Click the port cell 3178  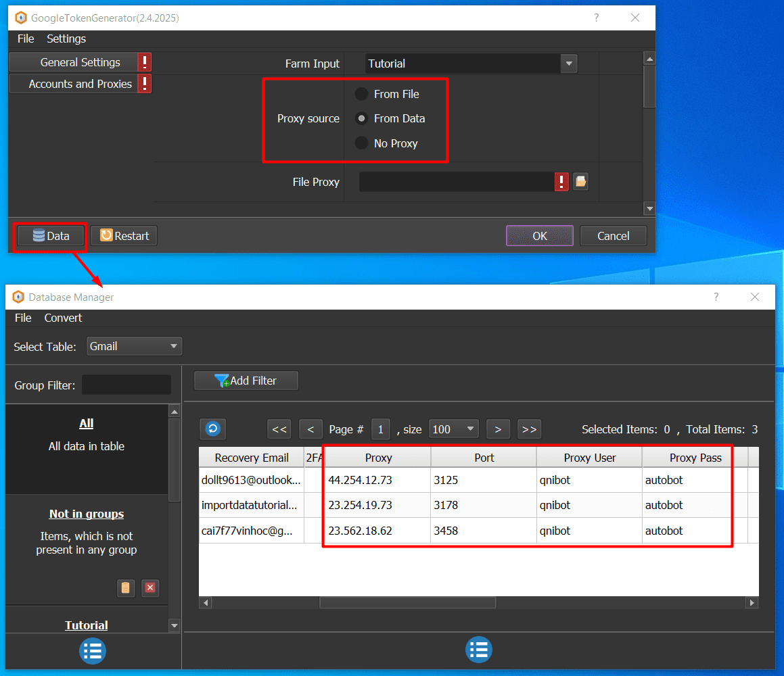[484, 505]
